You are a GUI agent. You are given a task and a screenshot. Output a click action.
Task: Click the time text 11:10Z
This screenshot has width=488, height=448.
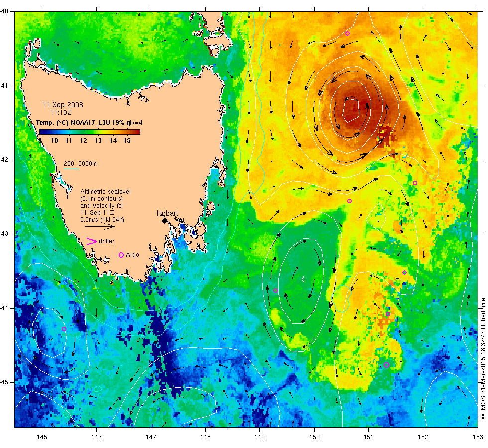[61, 112]
